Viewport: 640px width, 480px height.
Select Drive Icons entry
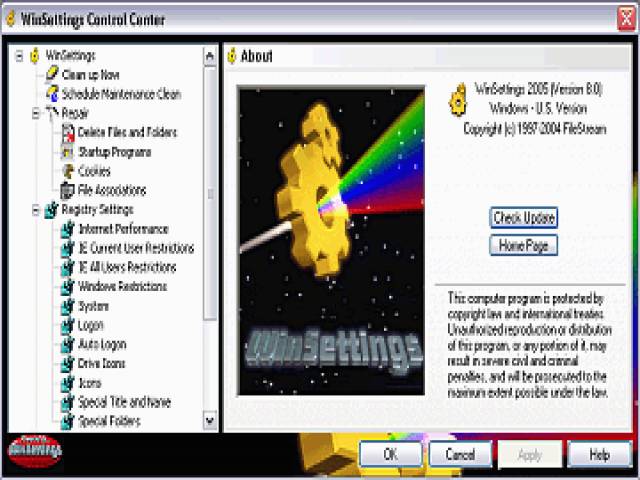[x=101, y=364]
